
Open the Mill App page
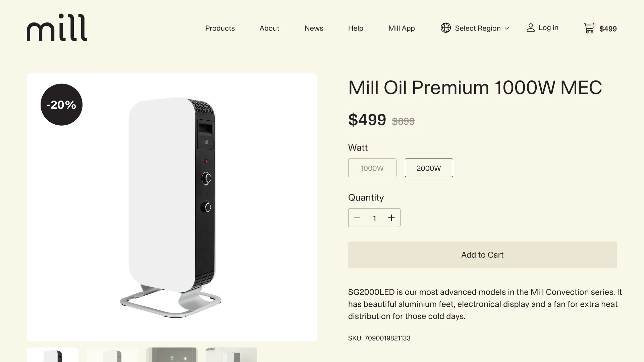[x=401, y=28]
